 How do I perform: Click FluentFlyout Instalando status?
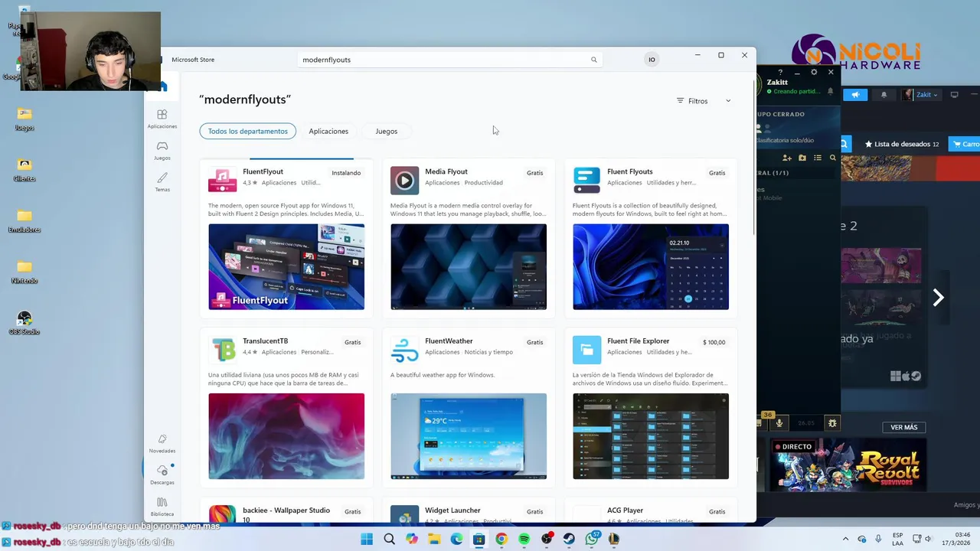(x=346, y=173)
